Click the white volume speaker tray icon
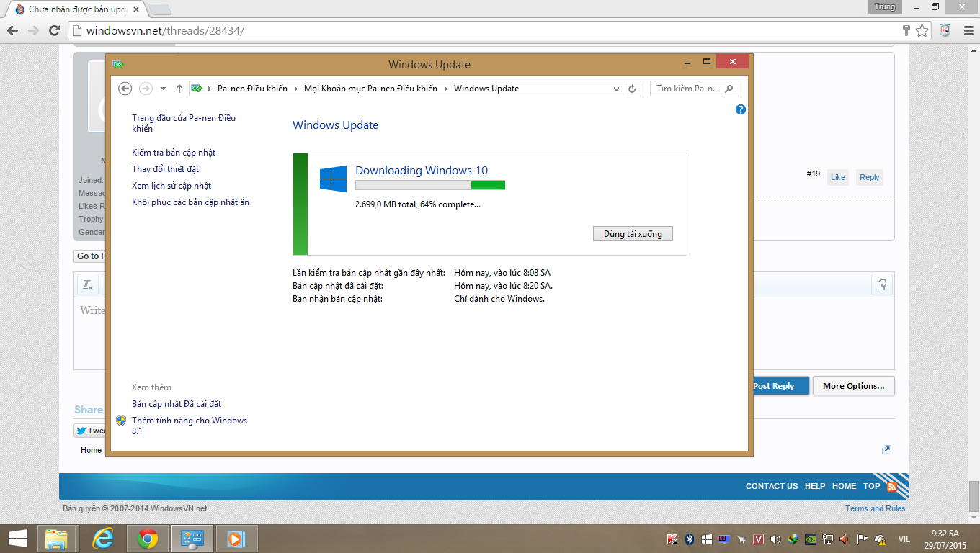This screenshot has height=553, width=980. [775, 539]
